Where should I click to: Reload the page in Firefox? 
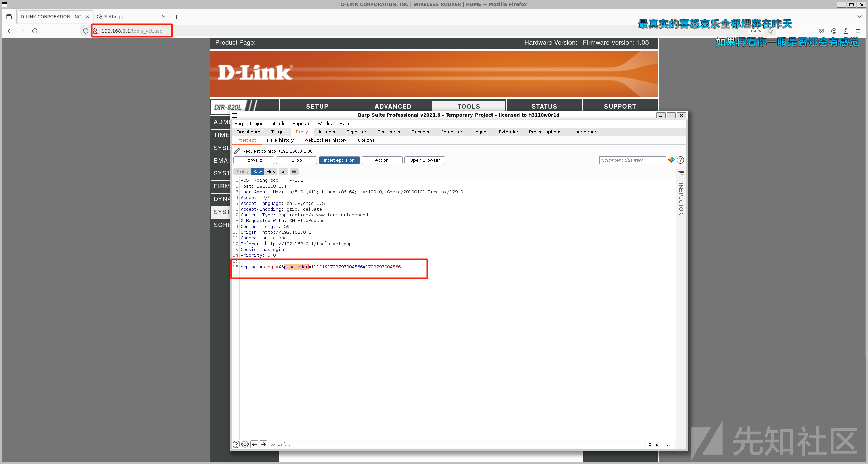pos(35,31)
